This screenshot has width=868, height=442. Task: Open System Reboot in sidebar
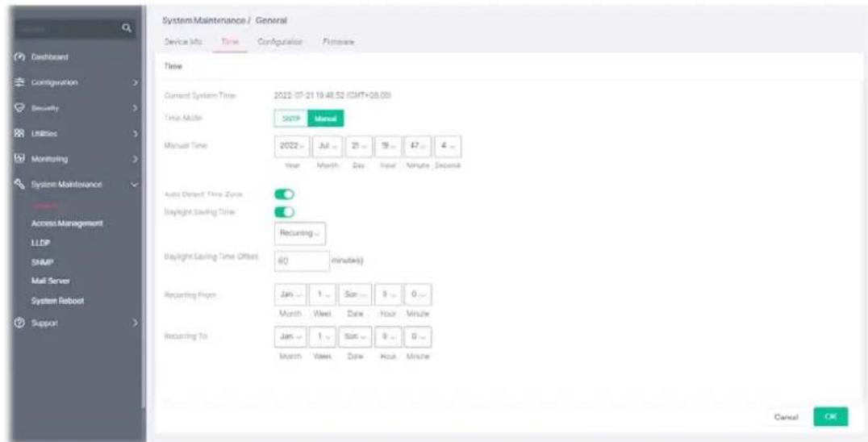click(57, 300)
